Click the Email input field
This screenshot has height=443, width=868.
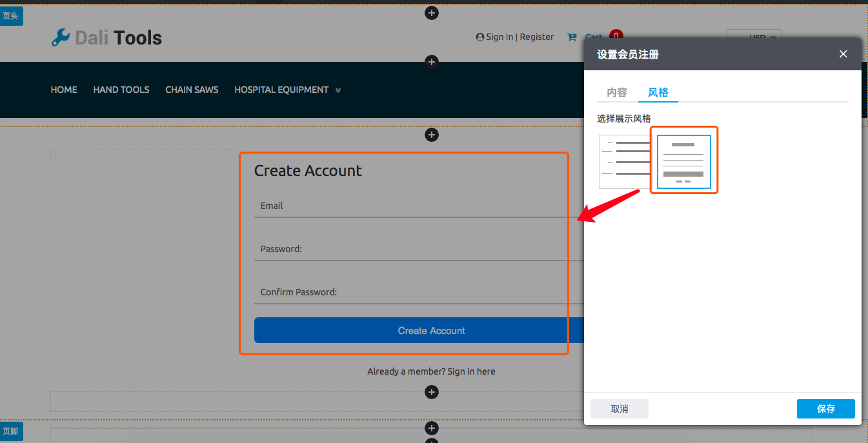click(413, 206)
